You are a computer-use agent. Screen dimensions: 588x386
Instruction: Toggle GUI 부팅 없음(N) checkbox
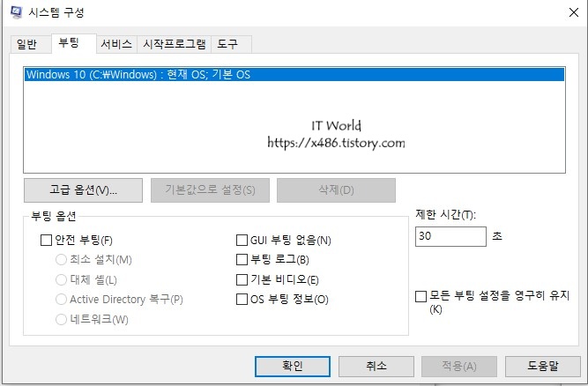(x=242, y=240)
